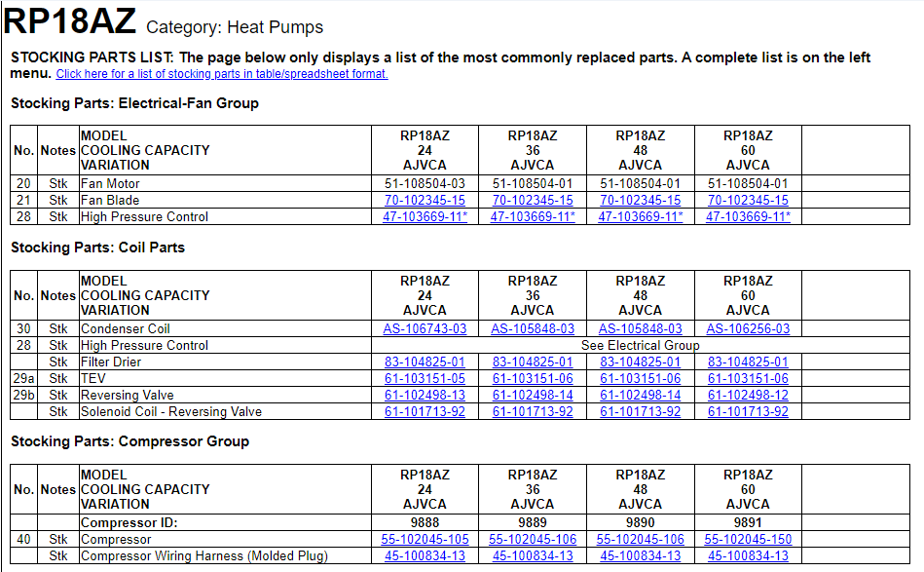Open Fan Blade part link for the 24 model
The height and width of the screenshot is (572, 924).
pyautogui.click(x=425, y=200)
